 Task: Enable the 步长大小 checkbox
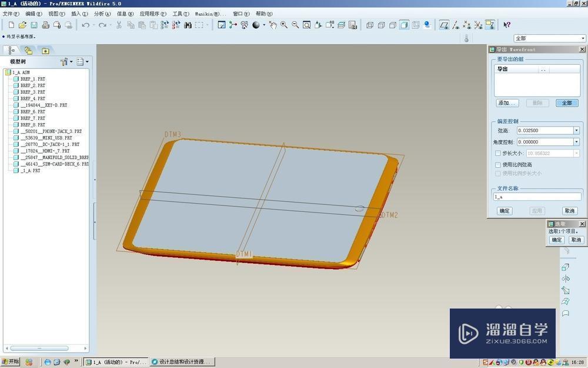click(498, 153)
